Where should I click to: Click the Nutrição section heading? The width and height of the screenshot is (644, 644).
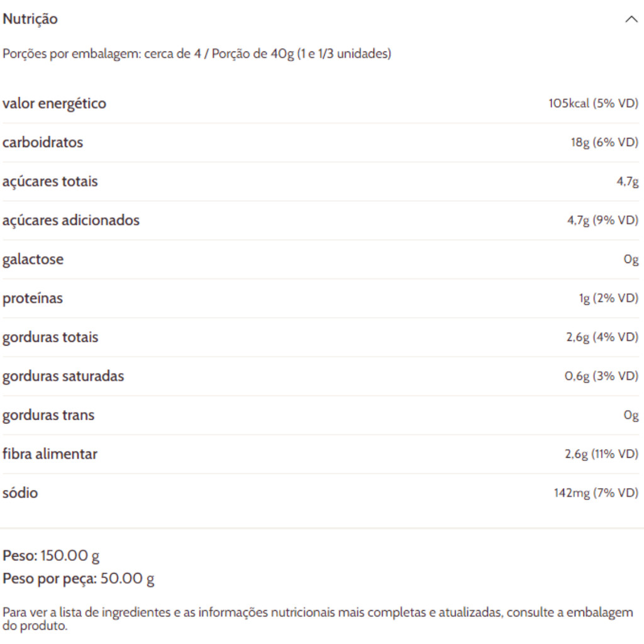pos(30,19)
